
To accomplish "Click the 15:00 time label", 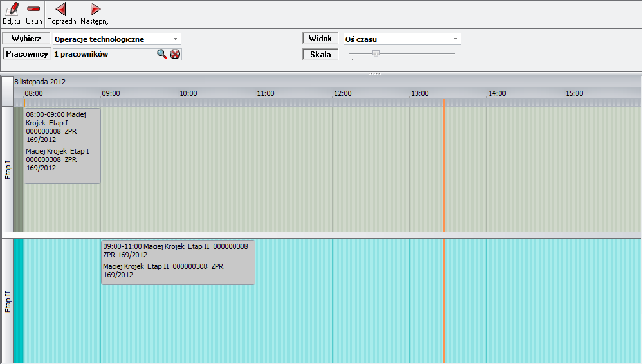I will (x=574, y=93).
